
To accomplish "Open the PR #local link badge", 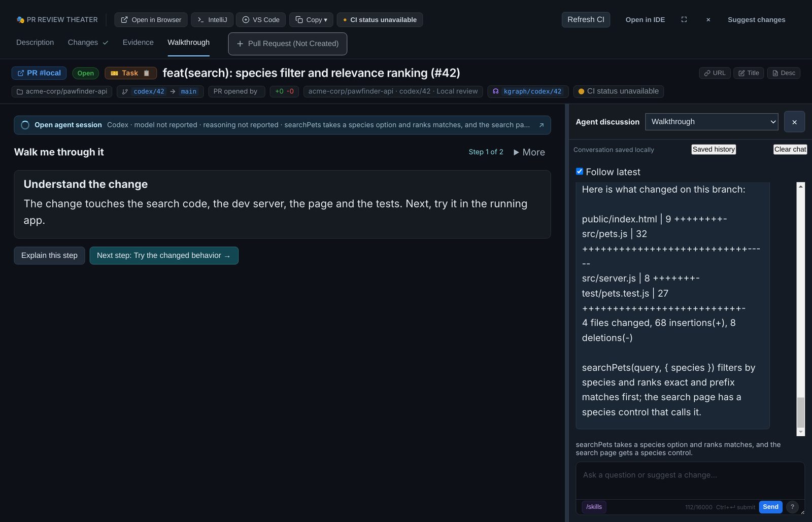I will point(39,73).
